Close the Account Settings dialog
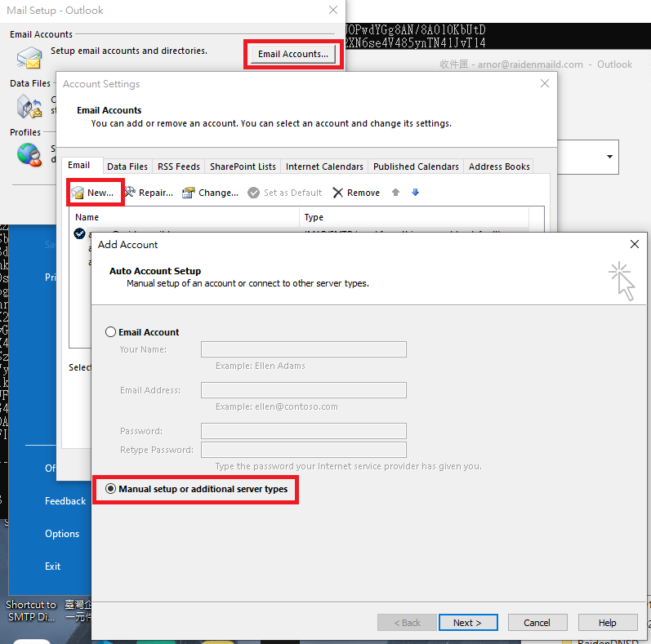The image size is (651, 644). [x=545, y=83]
